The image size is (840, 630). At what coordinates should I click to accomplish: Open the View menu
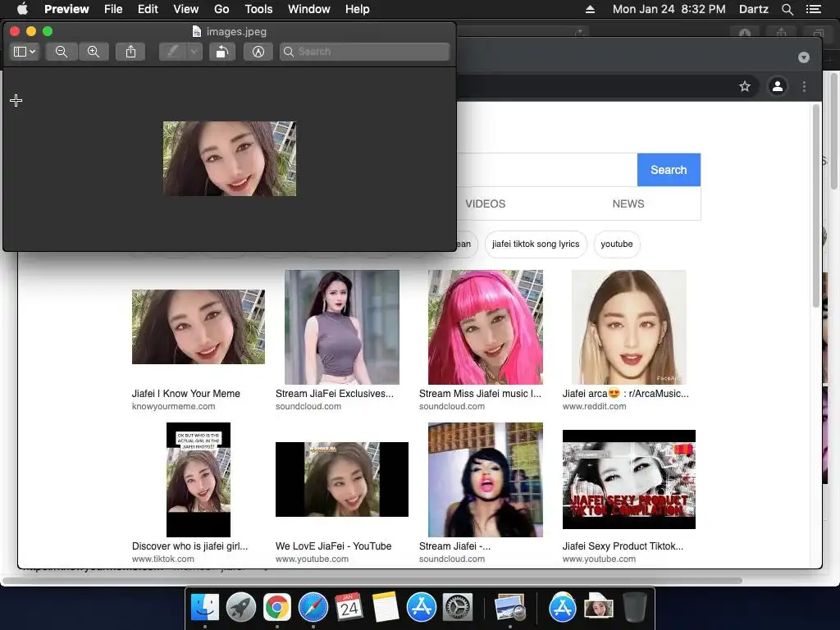186,9
